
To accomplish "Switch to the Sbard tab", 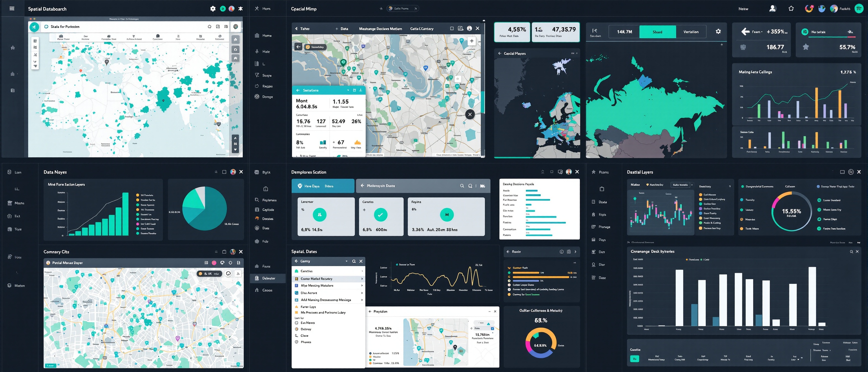I will coord(657,32).
